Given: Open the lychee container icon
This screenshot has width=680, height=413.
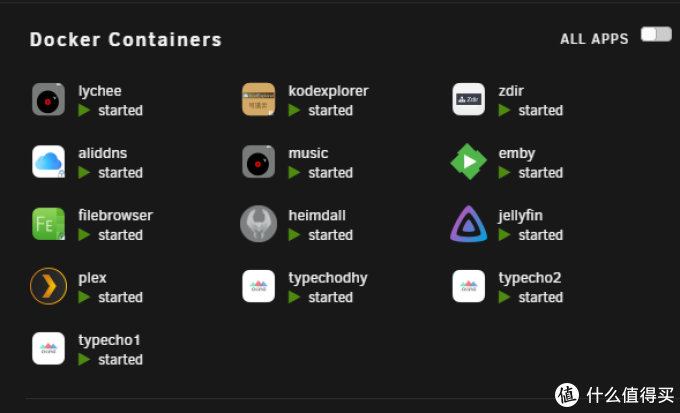Looking at the screenshot, I should [x=48, y=99].
